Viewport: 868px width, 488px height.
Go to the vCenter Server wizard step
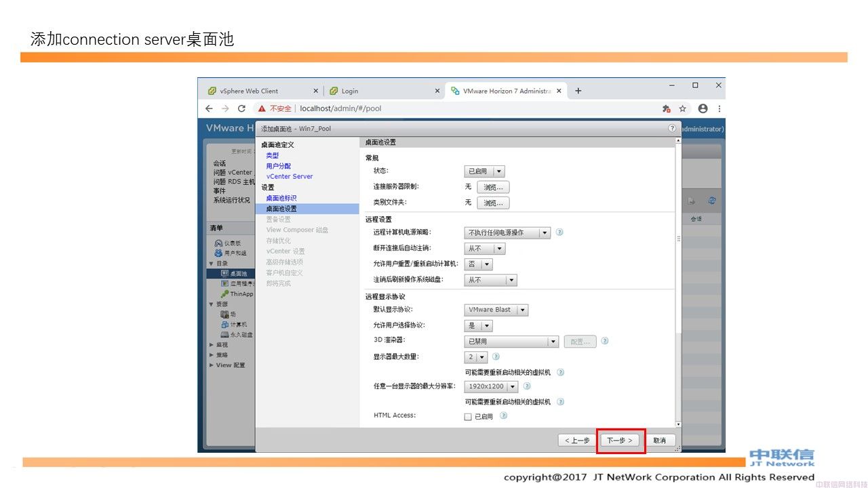point(290,176)
